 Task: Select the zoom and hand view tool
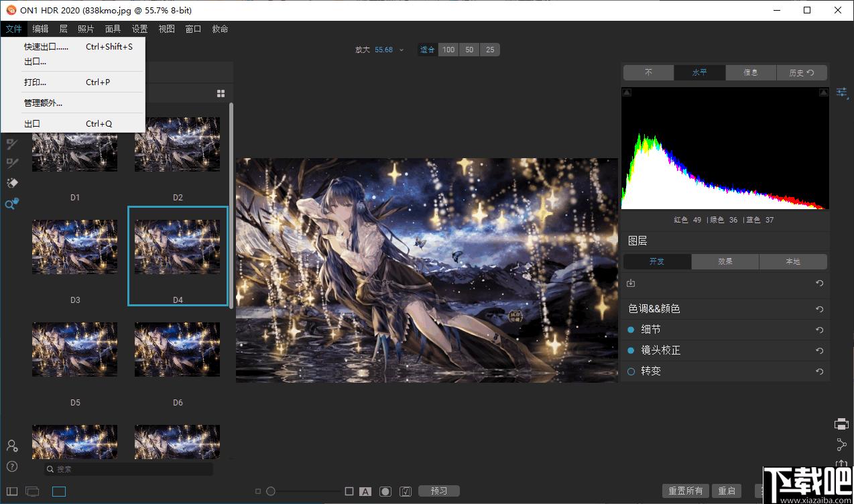pyautogui.click(x=11, y=204)
